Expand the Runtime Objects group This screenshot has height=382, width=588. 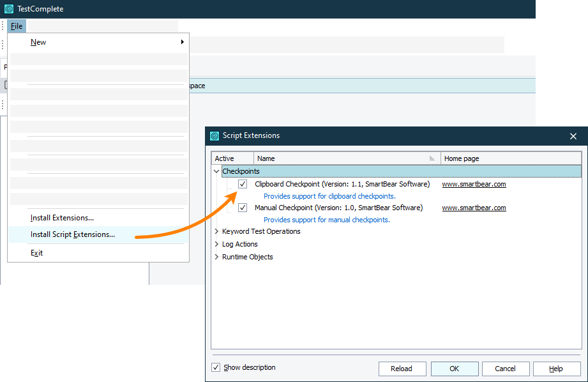point(216,257)
